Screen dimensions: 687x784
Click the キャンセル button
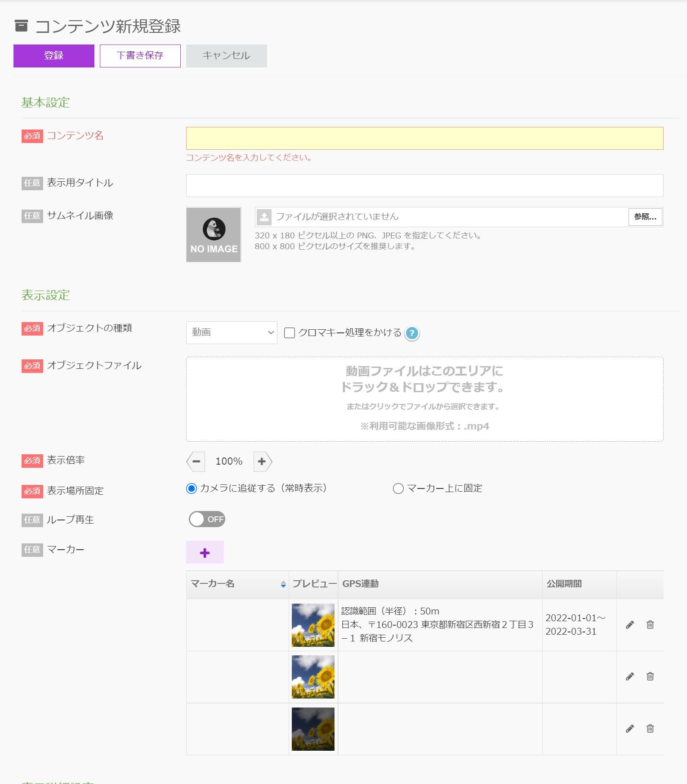(227, 56)
